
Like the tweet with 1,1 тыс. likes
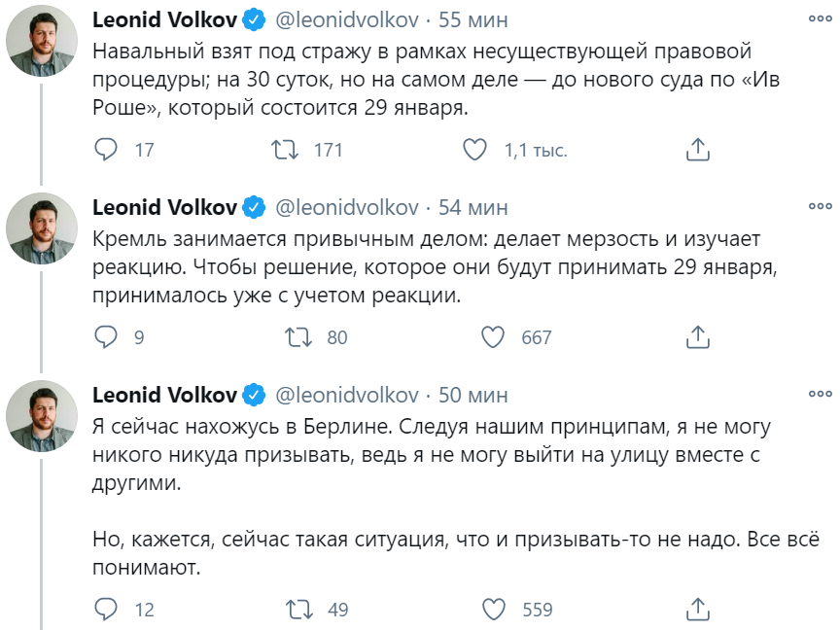coord(473,150)
